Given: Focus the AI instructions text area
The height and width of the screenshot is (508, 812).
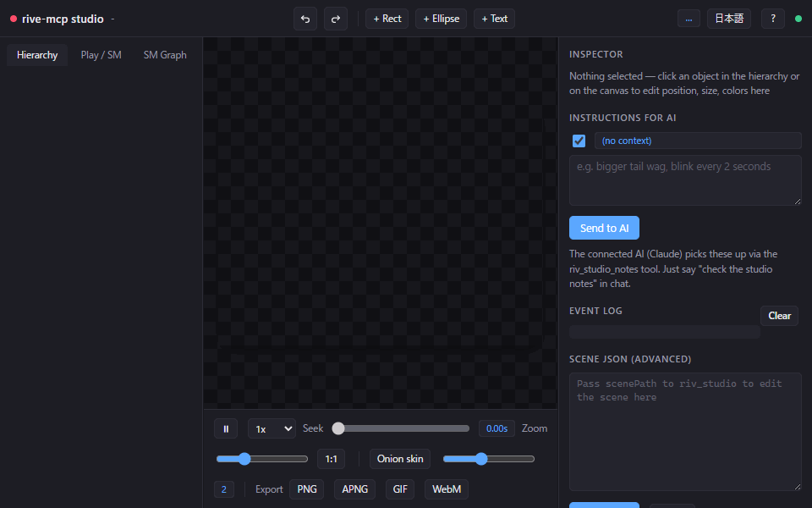Looking at the screenshot, I should 685,180.
